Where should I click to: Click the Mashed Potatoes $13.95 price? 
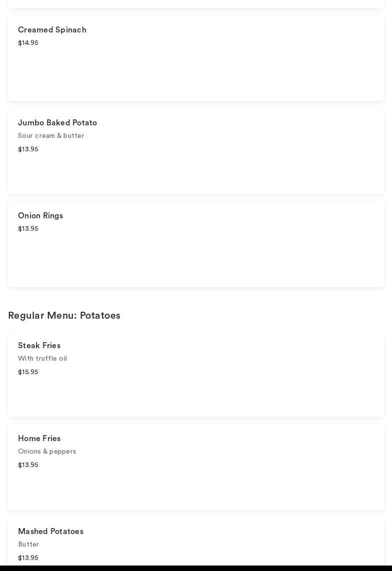tap(28, 558)
